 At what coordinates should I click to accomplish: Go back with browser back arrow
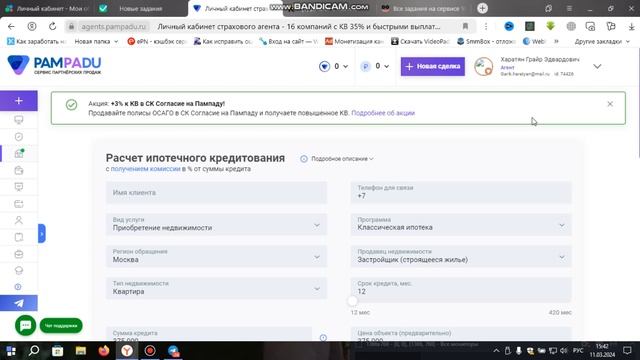(11, 27)
